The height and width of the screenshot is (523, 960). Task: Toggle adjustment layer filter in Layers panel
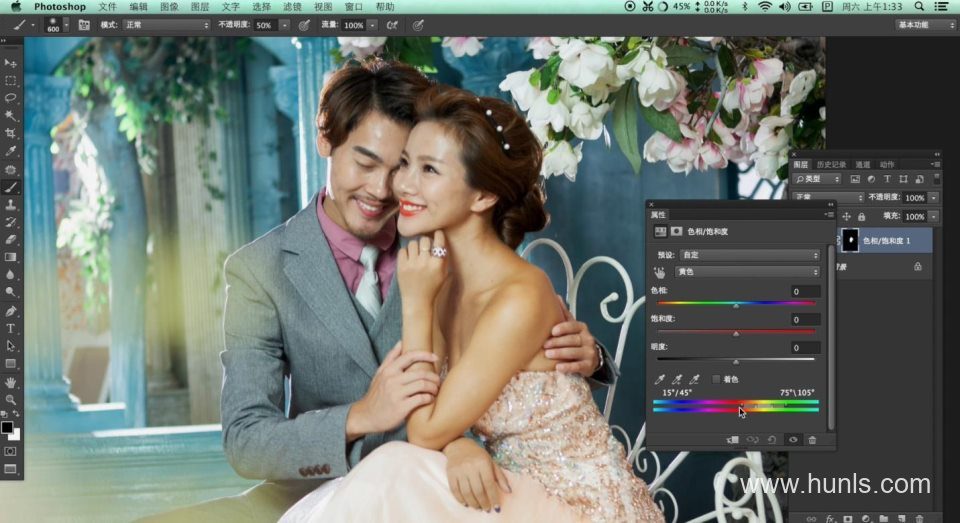pos(871,179)
